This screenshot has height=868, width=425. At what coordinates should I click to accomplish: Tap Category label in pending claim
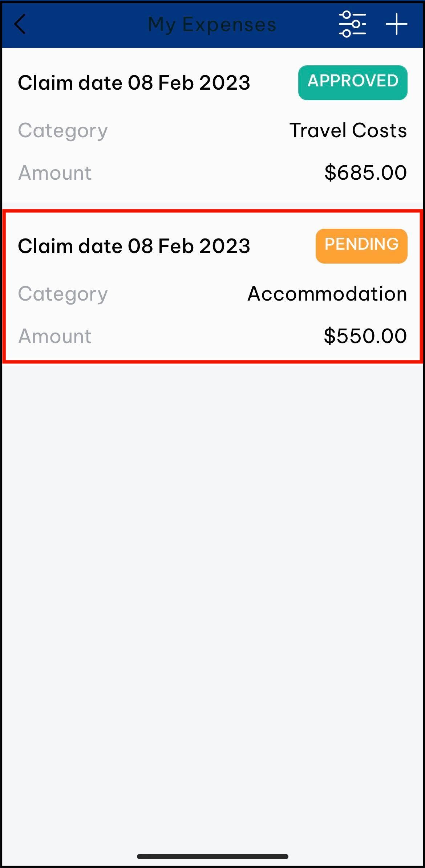(x=63, y=294)
